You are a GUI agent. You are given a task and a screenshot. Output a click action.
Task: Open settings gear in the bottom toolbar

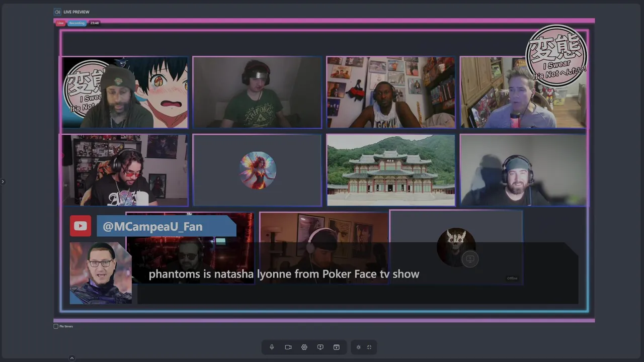click(x=304, y=347)
